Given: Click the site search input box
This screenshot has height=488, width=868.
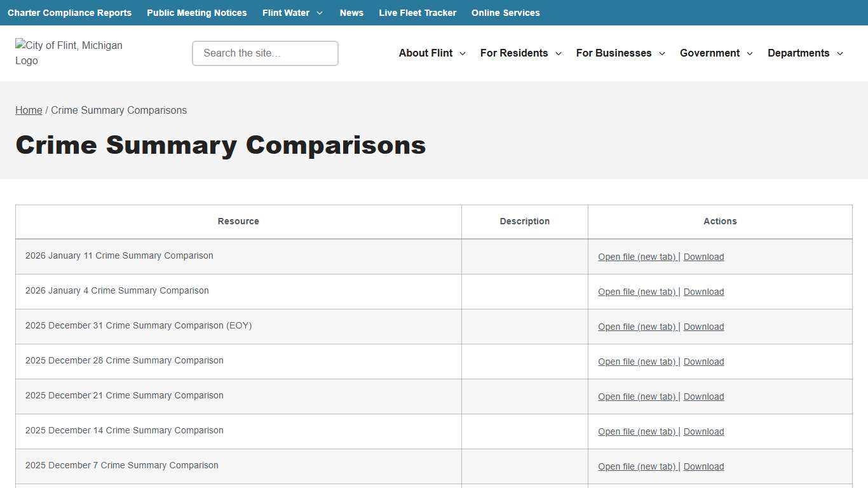Looking at the screenshot, I should tap(264, 53).
